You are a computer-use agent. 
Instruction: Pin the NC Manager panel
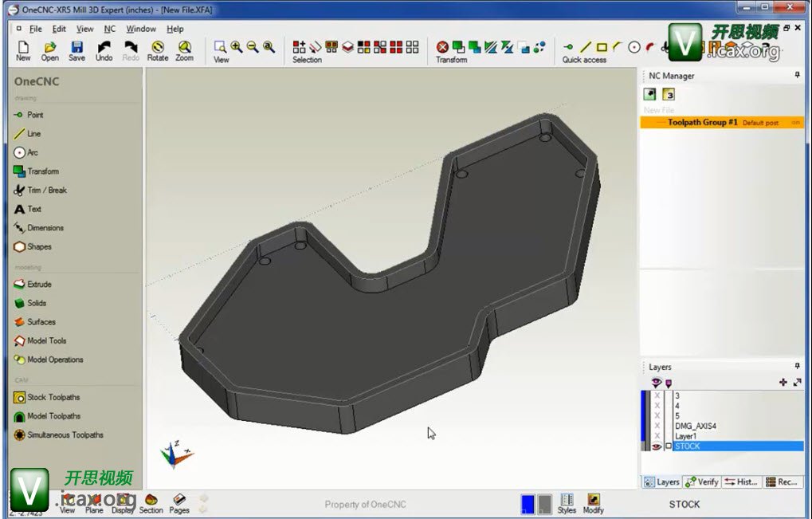(x=797, y=75)
